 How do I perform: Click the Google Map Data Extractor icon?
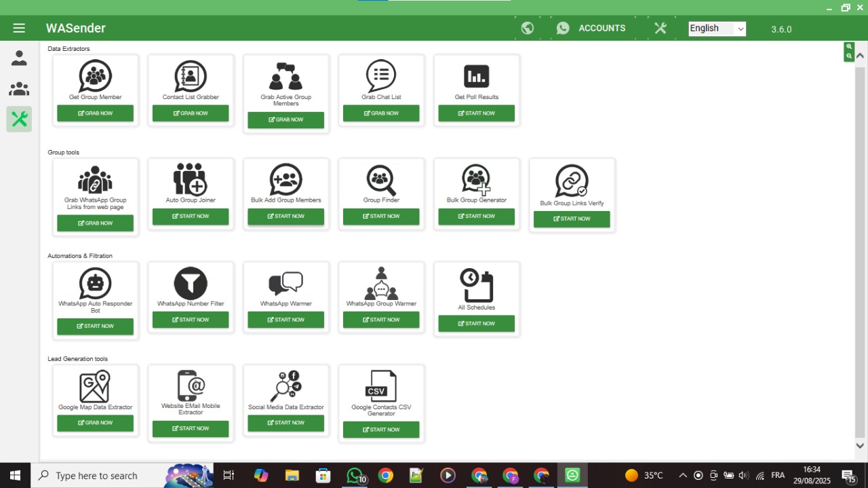95,386
